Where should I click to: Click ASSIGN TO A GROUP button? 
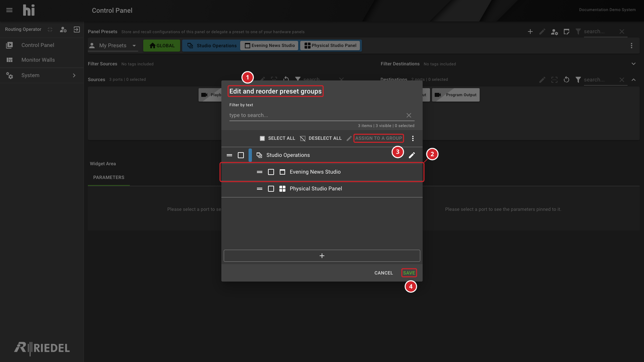[x=378, y=138]
